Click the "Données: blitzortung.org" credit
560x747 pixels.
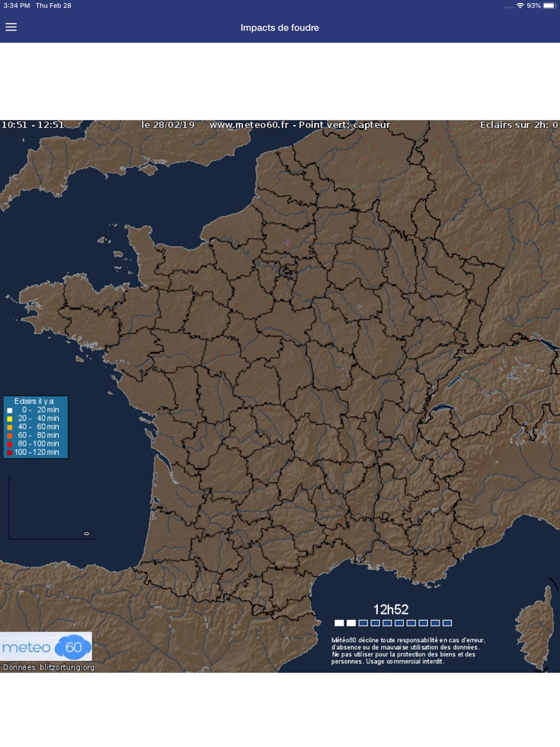pos(49,667)
